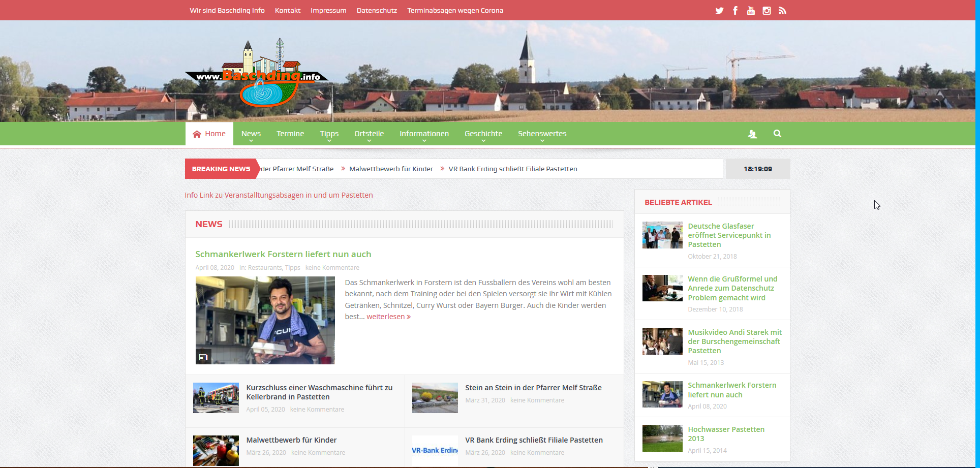This screenshot has width=980, height=468.
Task: Open Schmankerlwerk Forstern sidebar article link
Action: coord(732,390)
